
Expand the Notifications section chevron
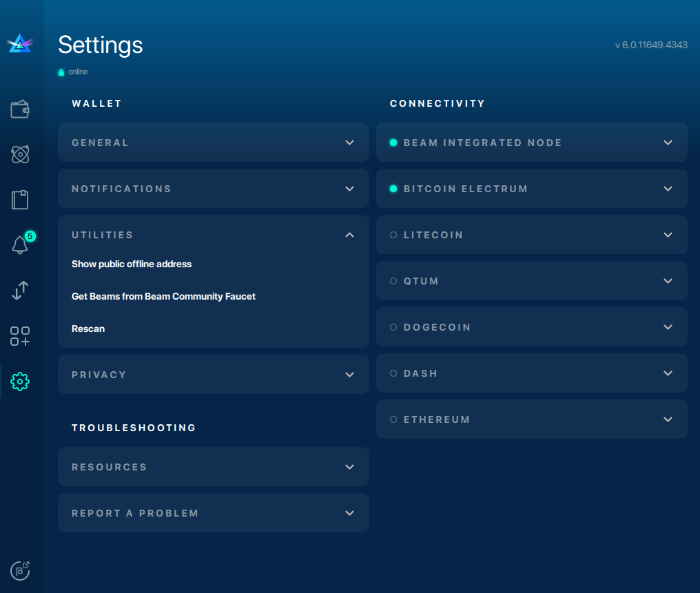coord(349,189)
